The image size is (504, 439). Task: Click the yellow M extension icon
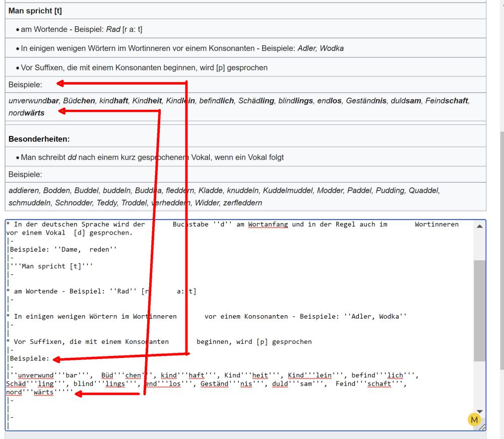tap(474, 419)
